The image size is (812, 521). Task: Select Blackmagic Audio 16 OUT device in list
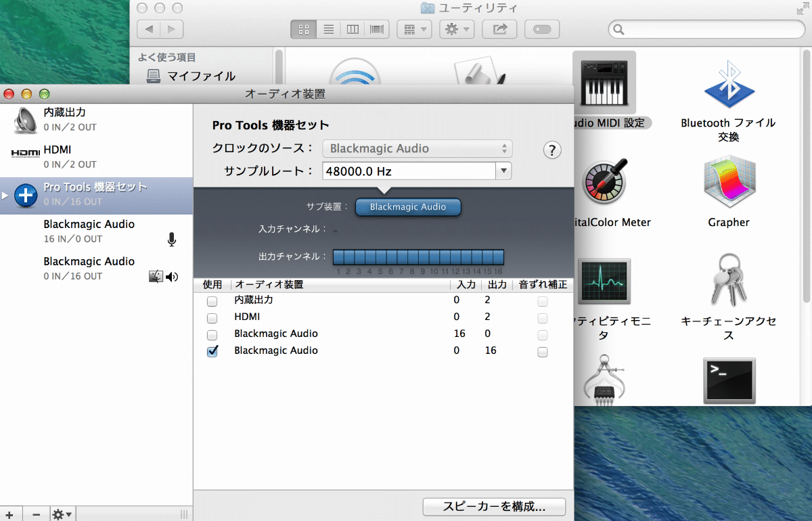click(96, 269)
